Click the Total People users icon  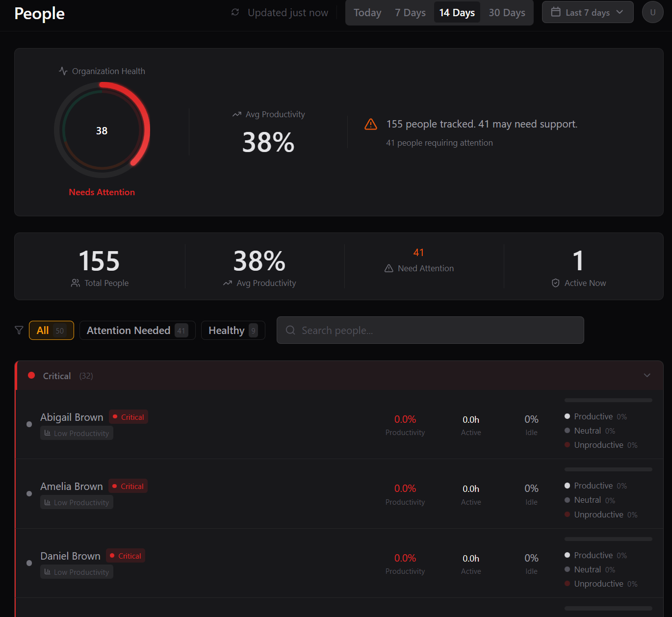point(76,283)
